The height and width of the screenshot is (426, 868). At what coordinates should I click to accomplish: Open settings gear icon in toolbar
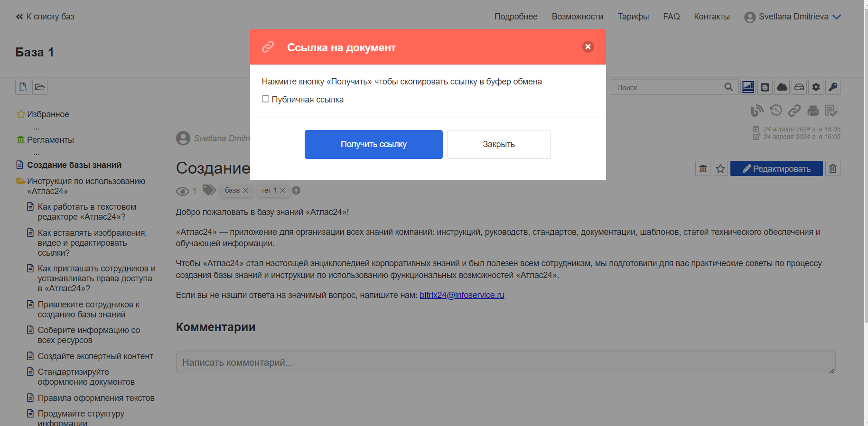(x=816, y=87)
